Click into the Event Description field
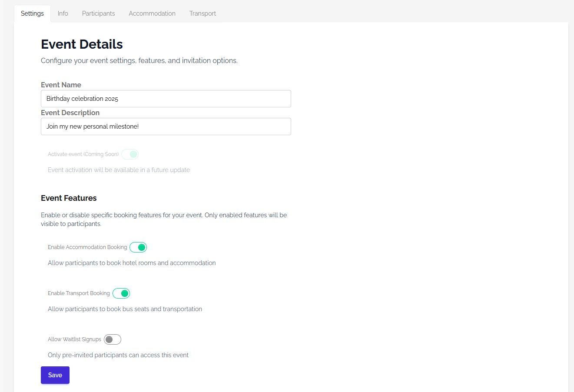This screenshot has height=392, width=574. tap(166, 126)
